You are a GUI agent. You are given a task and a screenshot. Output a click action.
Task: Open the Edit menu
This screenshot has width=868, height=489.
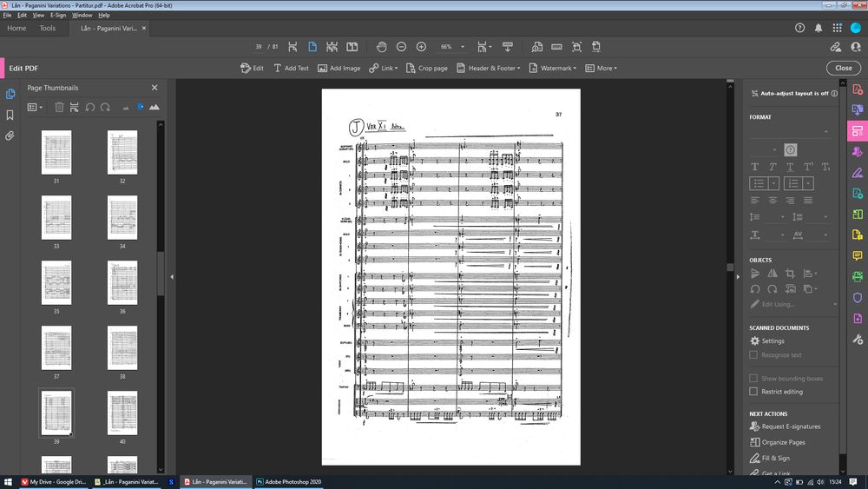pyautogui.click(x=23, y=16)
